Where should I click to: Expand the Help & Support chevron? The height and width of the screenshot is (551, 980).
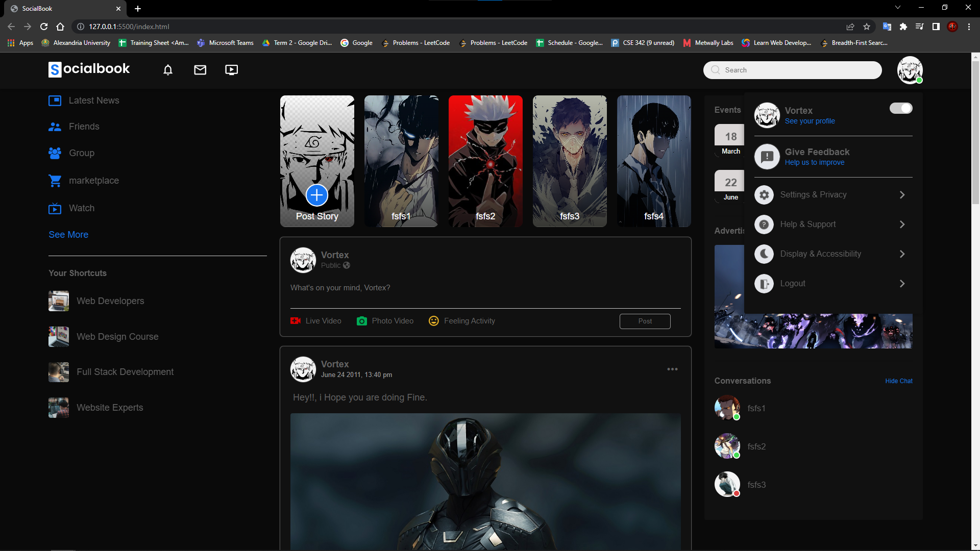point(902,224)
